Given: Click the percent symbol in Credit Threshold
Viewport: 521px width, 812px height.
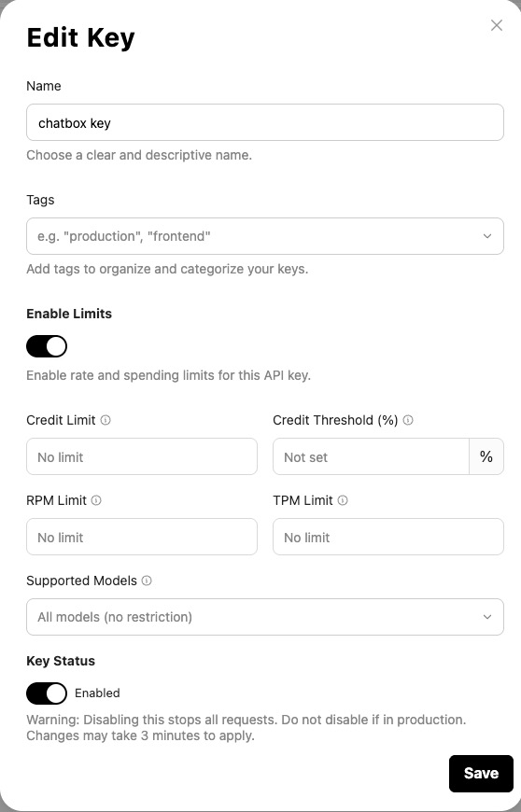Looking at the screenshot, I should pos(486,456).
